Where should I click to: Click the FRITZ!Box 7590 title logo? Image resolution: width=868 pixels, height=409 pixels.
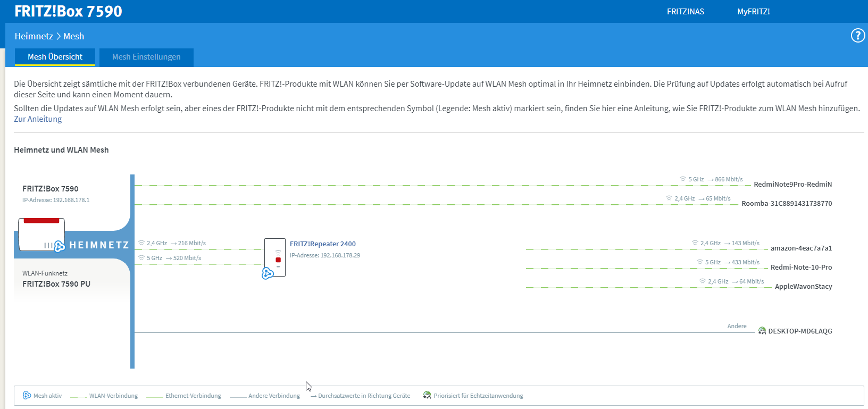coord(68,11)
